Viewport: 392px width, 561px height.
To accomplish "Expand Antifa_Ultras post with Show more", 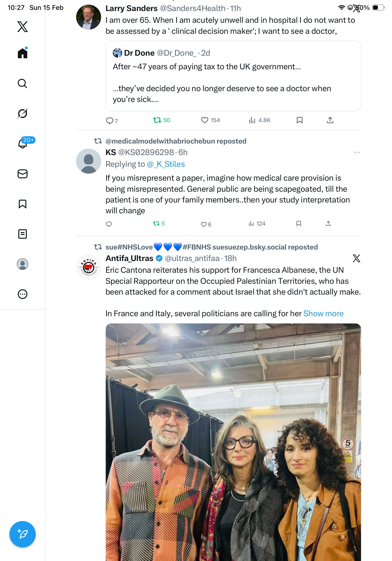I will tap(323, 313).
